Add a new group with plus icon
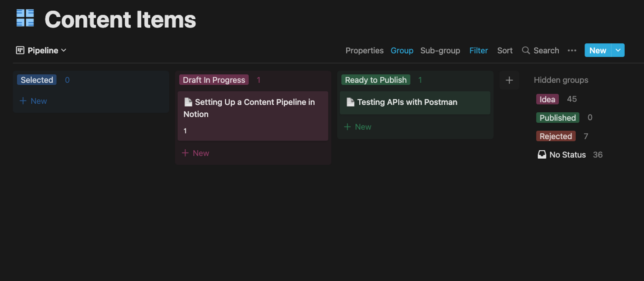 509,80
